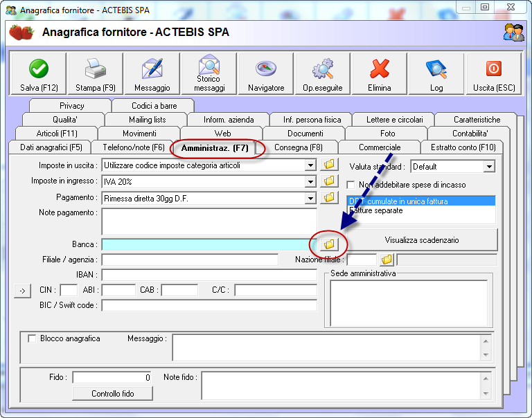
Task: Open the Qualita' tab
Action: tap(65, 120)
